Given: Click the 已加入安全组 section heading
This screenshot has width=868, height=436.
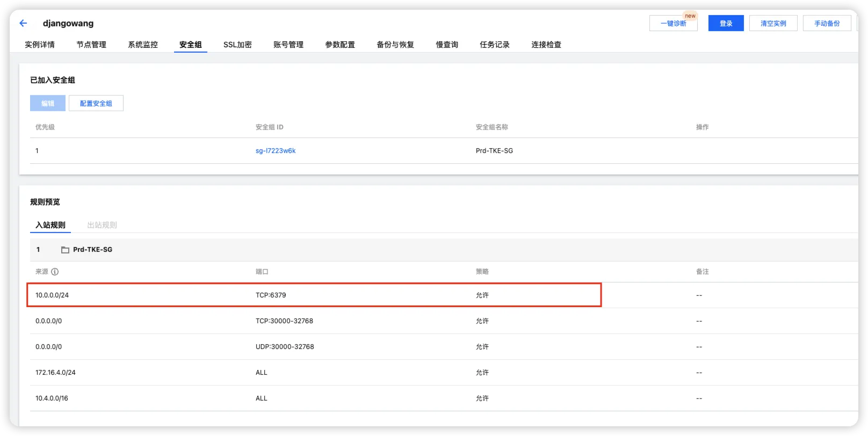Looking at the screenshot, I should coord(53,80).
